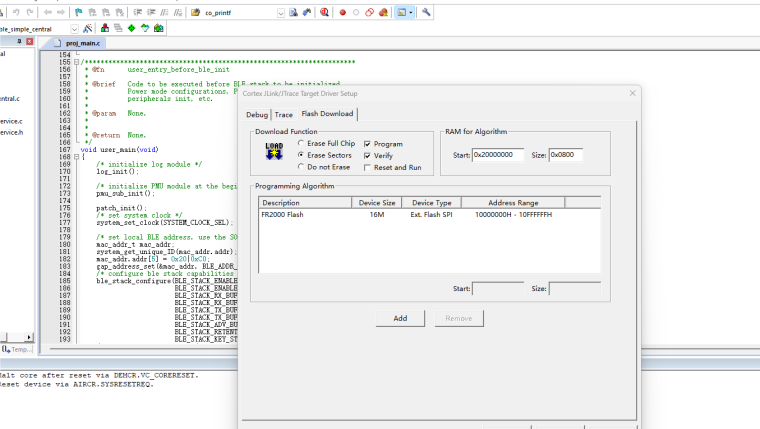Screen dimensions: 760x429
Task: Select the Do not Erase option
Action: pyautogui.click(x=301, y=167)
